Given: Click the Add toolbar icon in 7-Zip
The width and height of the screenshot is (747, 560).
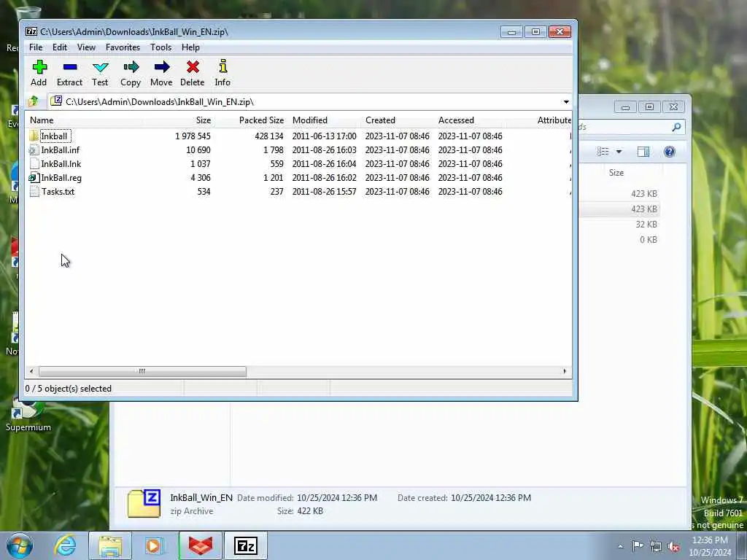Looking at the screenshot, I should pyautogui.click(x=39, y=67).
